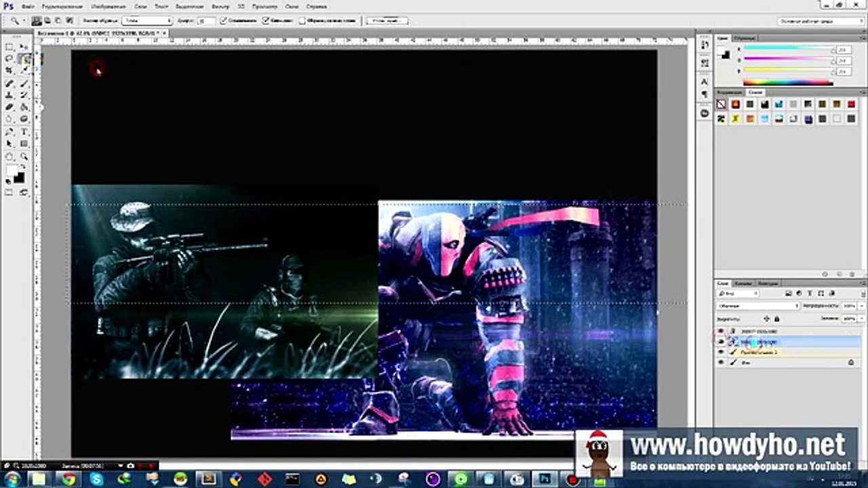Select the Crop tool
Image resolution: width=868 pixels, height=488 pixels.
[x=9, y=71]
